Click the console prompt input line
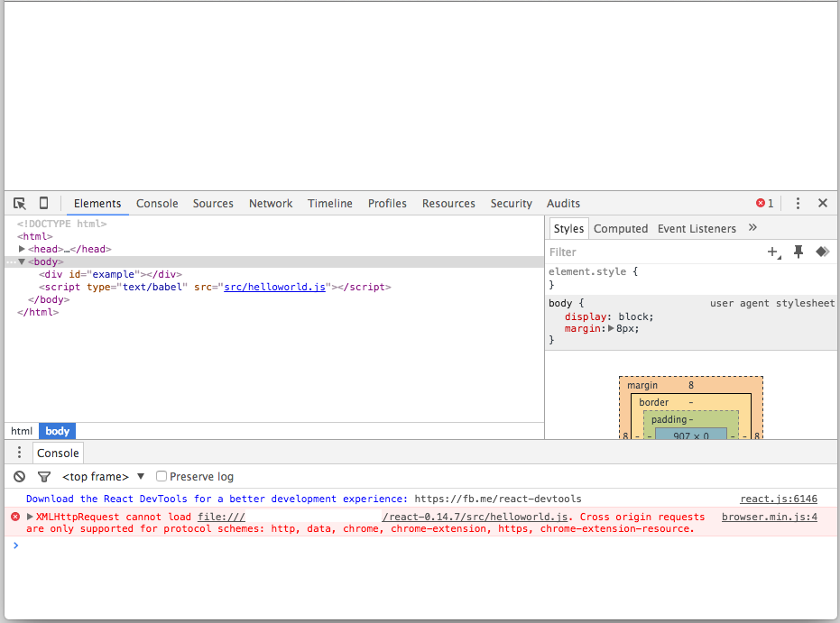Viewport: 840px width, 623px height. (420, 545)
